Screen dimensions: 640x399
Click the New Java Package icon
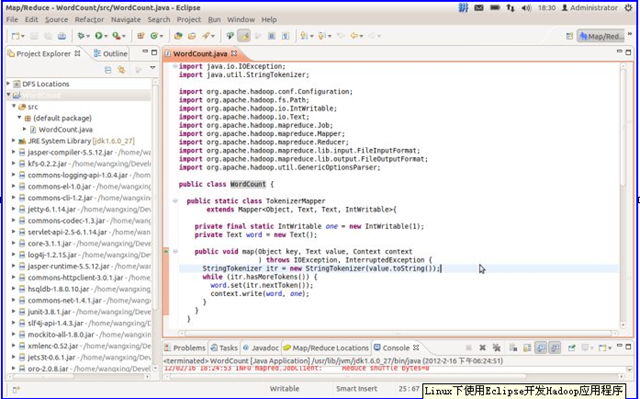141,36
